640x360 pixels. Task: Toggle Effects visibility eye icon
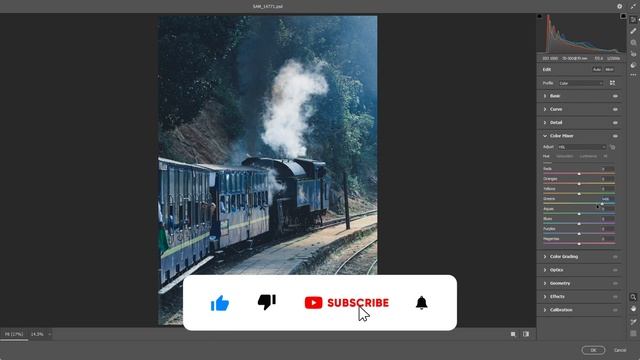pos(615,297)
